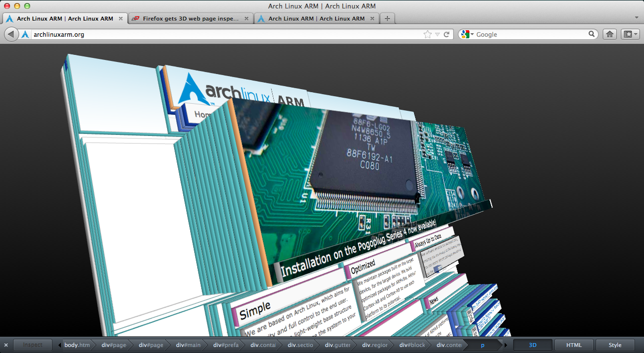Viewport: 644px width, 353px height.
Task: Toggle the Style panel button
Action: tap(615, 345)
